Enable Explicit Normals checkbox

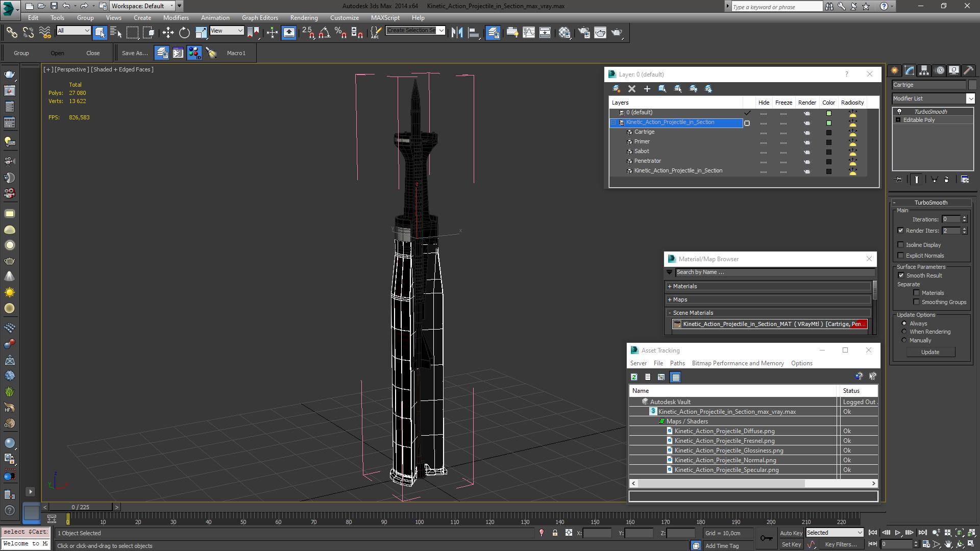(x=900, y=256)
